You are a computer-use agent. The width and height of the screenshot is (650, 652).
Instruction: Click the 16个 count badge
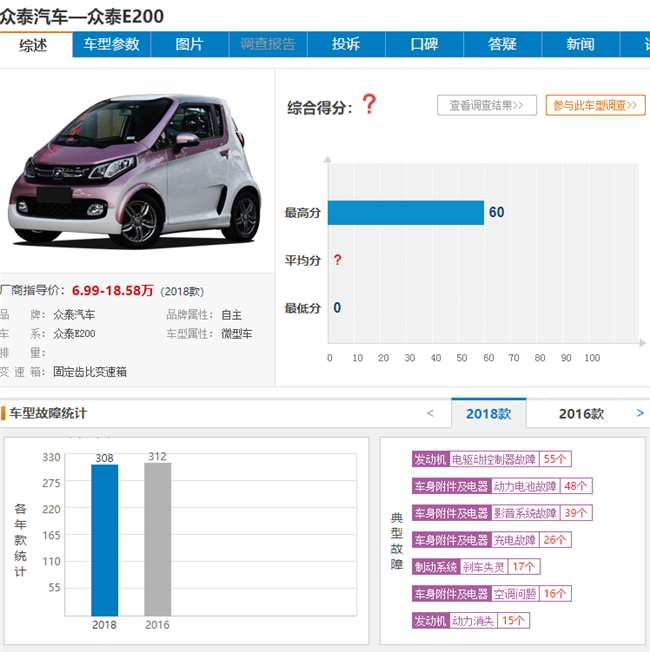pos(555,594)
